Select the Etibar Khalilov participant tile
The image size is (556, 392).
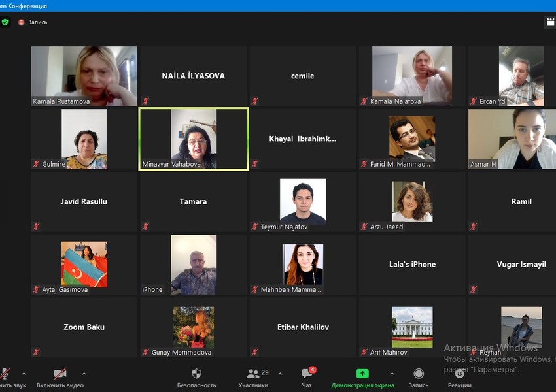302,327
